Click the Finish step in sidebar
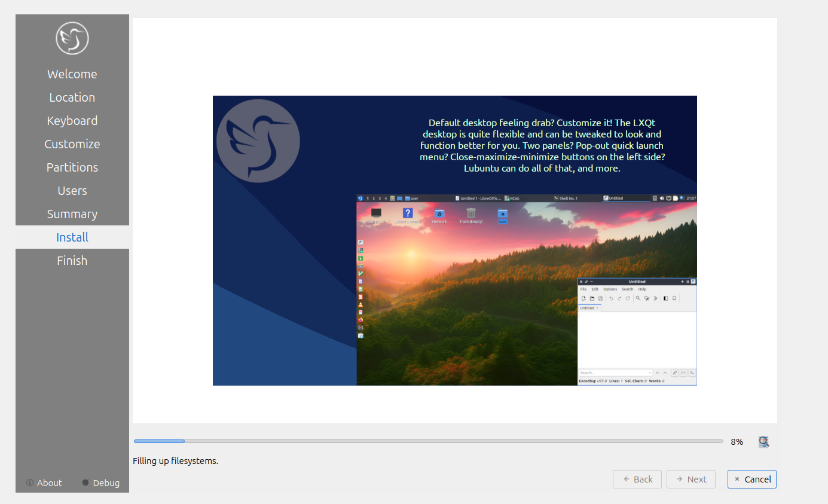Viewport: 828px width, 504px height. (72, 261)
